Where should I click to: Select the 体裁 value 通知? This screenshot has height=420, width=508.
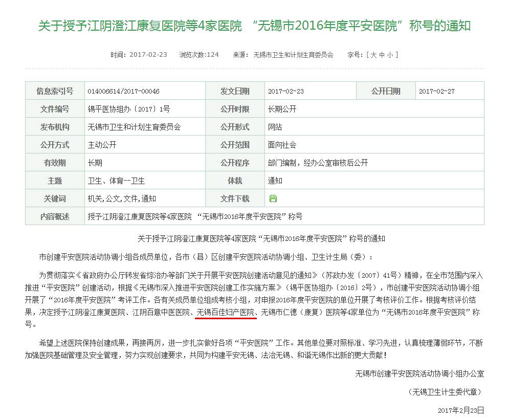coord(275,181)
